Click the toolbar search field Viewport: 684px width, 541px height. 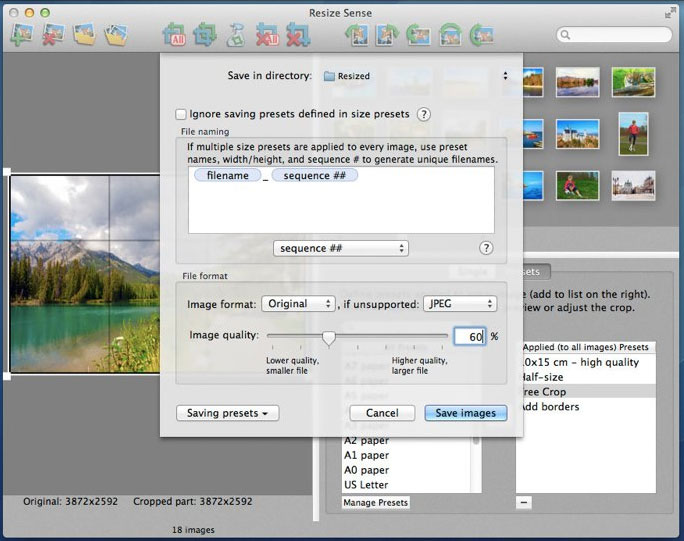click(x=614, y=34)
